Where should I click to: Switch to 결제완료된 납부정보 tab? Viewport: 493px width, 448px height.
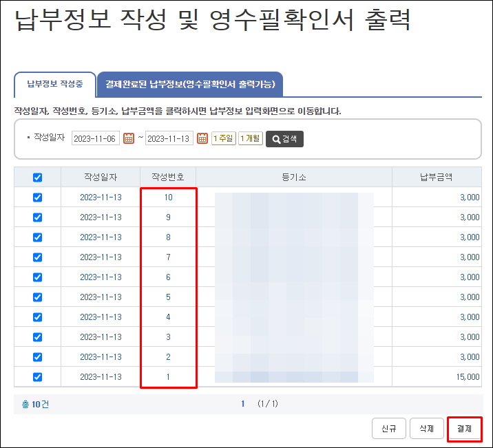click(x=190, y=85)
